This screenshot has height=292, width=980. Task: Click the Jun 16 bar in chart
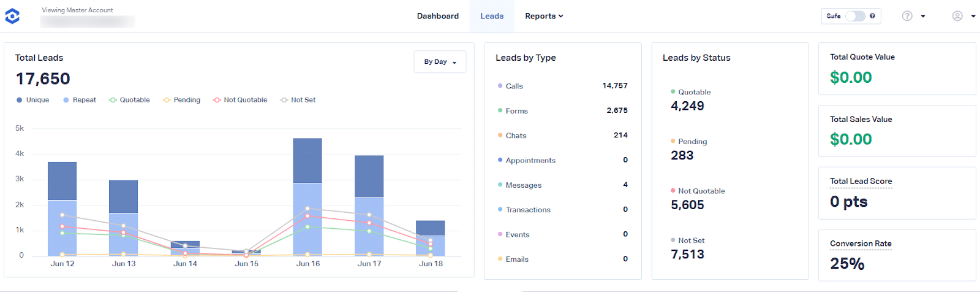(307, 196)
